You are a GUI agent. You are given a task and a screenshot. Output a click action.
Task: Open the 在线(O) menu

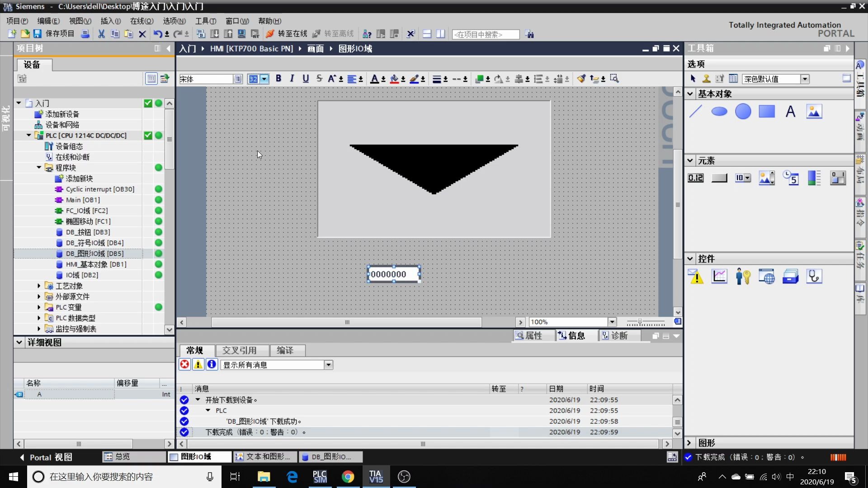click(x=142, y=21)
